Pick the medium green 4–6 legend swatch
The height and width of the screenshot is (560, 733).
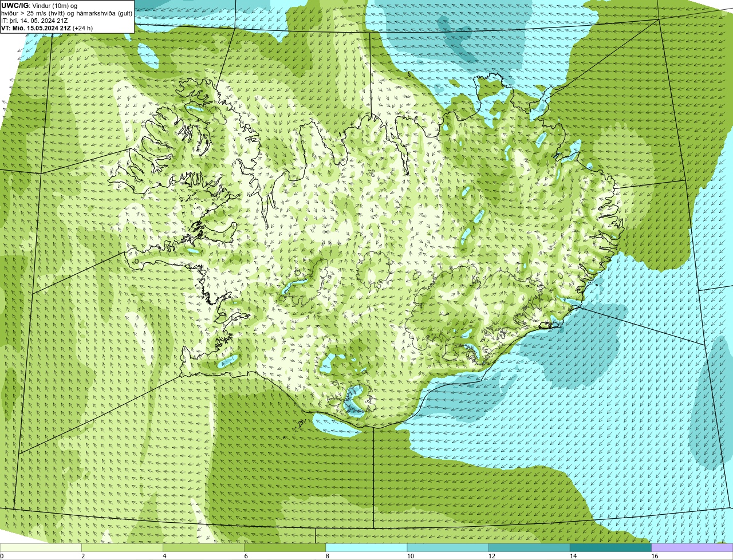tap(204, 548)
